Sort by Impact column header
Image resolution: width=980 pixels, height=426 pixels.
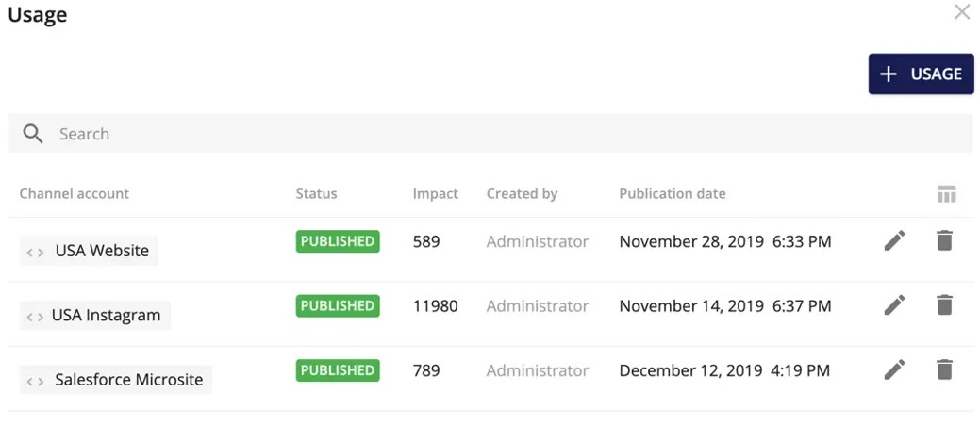pos(435,193)
